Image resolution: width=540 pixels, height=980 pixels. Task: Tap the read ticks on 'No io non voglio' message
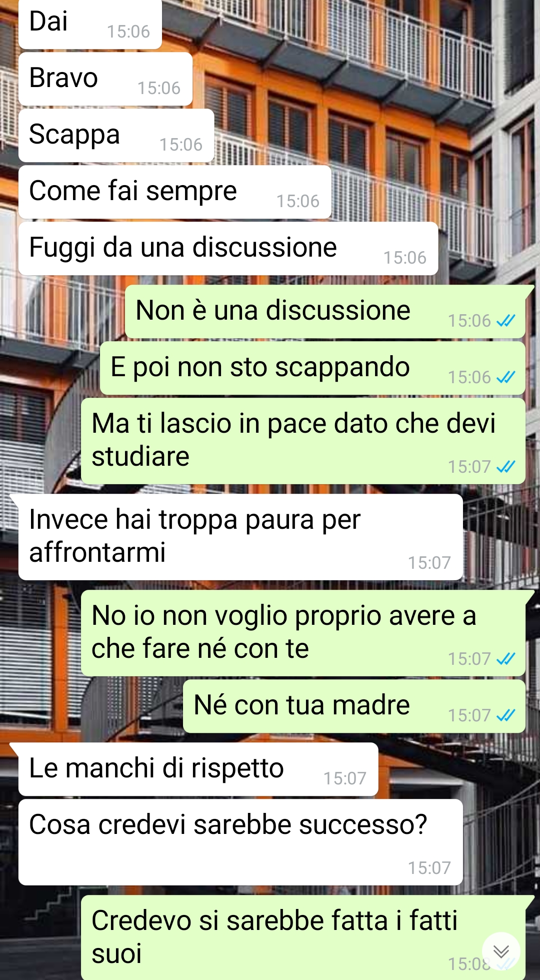[505, 659]
